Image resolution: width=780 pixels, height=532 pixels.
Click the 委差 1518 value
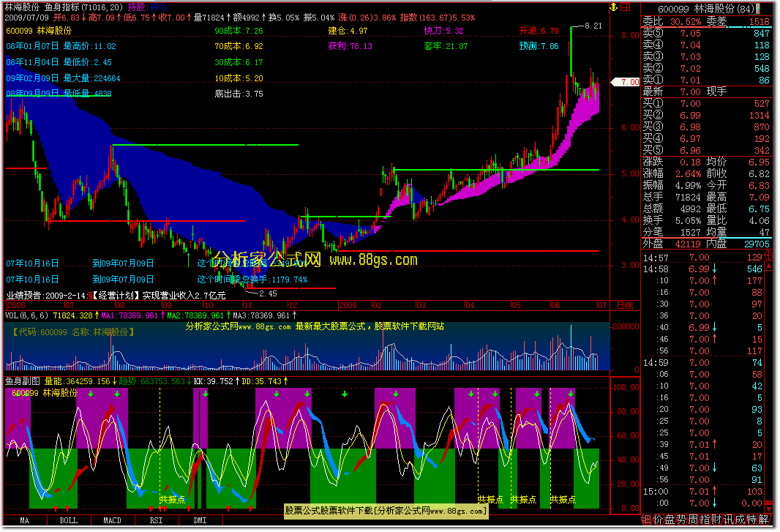pos(759,21)
